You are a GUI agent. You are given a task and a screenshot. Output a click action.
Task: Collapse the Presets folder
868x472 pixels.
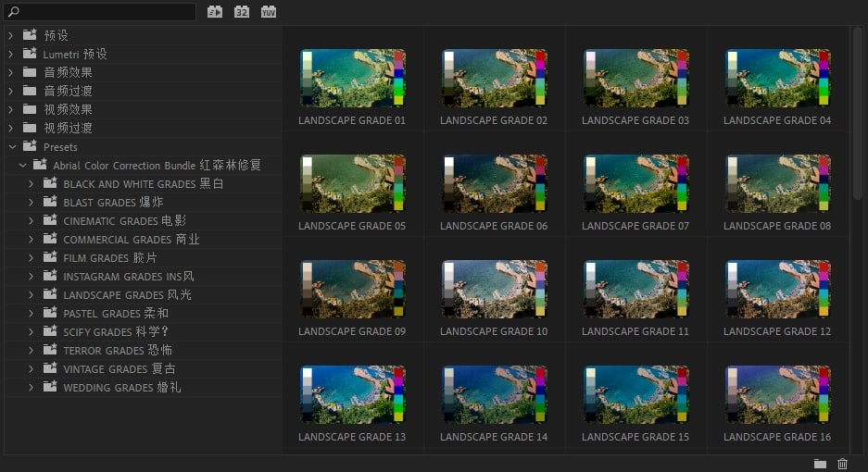click(x=12, y=146)
